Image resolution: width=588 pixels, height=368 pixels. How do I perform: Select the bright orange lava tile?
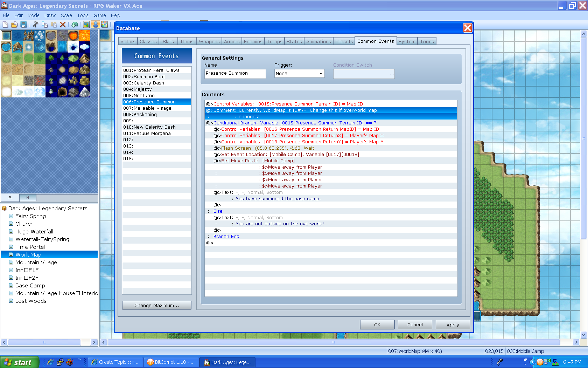[85, 36]
